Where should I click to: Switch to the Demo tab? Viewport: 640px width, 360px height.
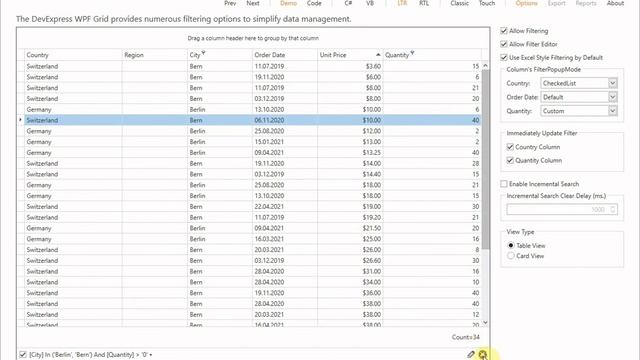pos(288,3)
